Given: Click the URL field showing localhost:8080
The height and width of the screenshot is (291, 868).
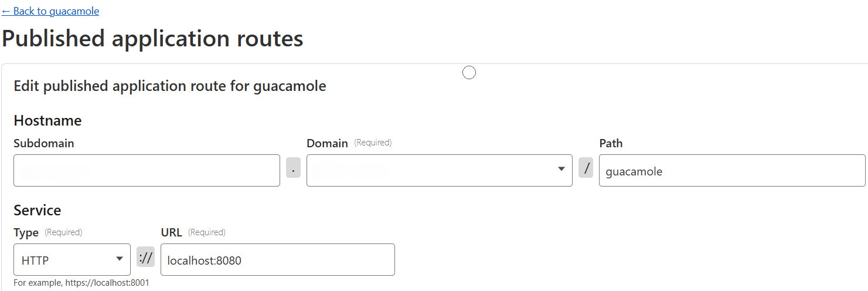Looking at the screenshot, I should pos(277,259).
